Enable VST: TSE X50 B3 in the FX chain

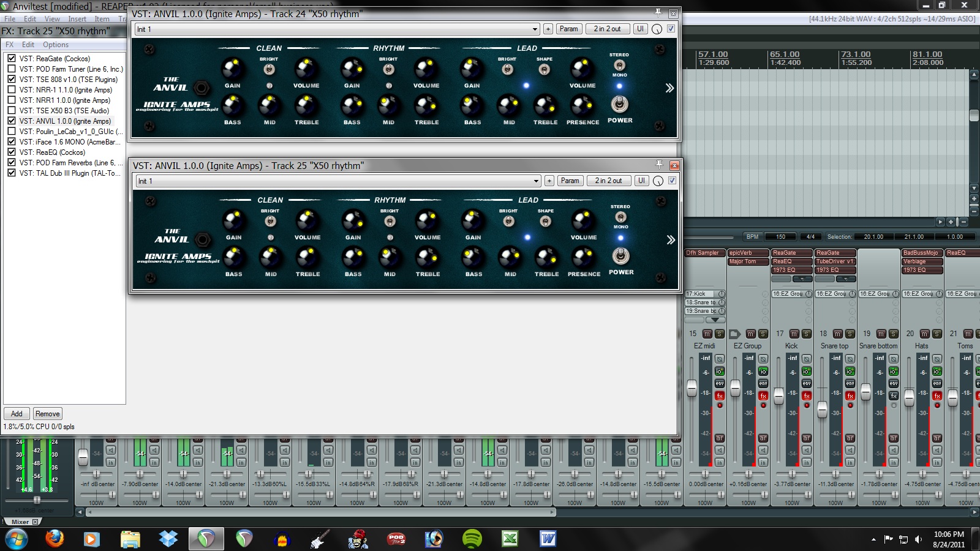[11, 111]
